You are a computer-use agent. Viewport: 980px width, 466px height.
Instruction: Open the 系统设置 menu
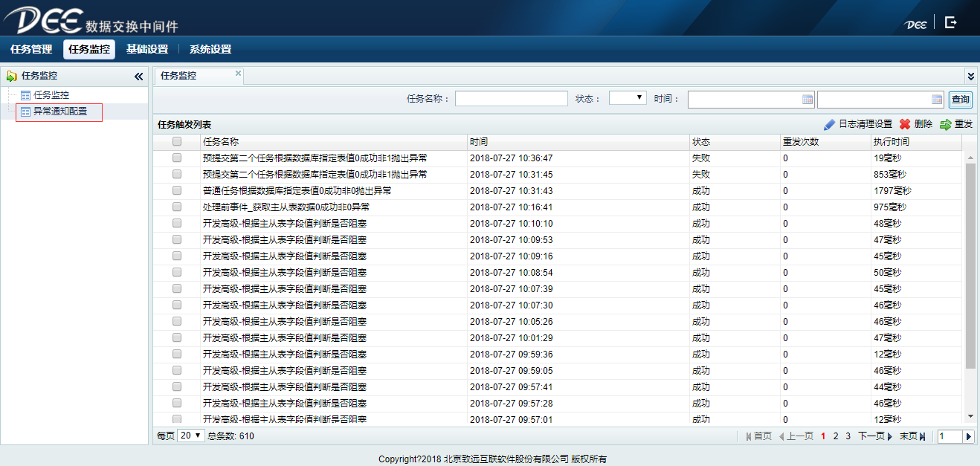pyautogui.click(x=210, y=50)
